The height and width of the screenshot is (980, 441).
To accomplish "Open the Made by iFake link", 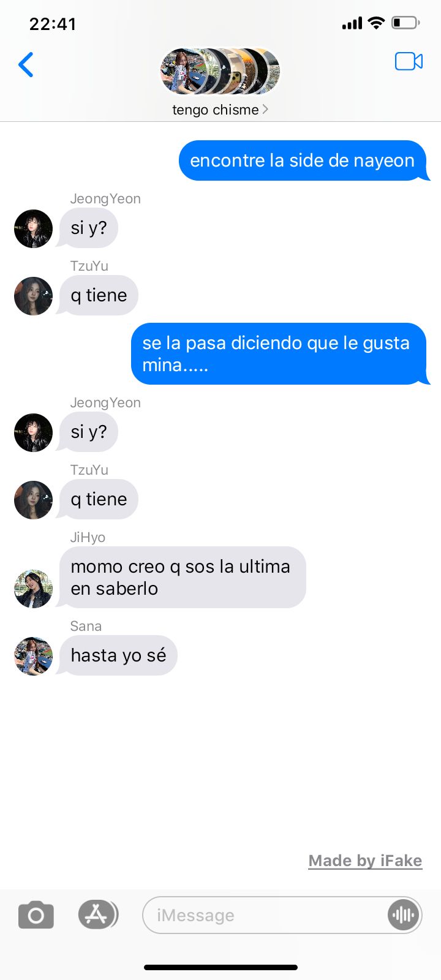I will pos(365,861).
